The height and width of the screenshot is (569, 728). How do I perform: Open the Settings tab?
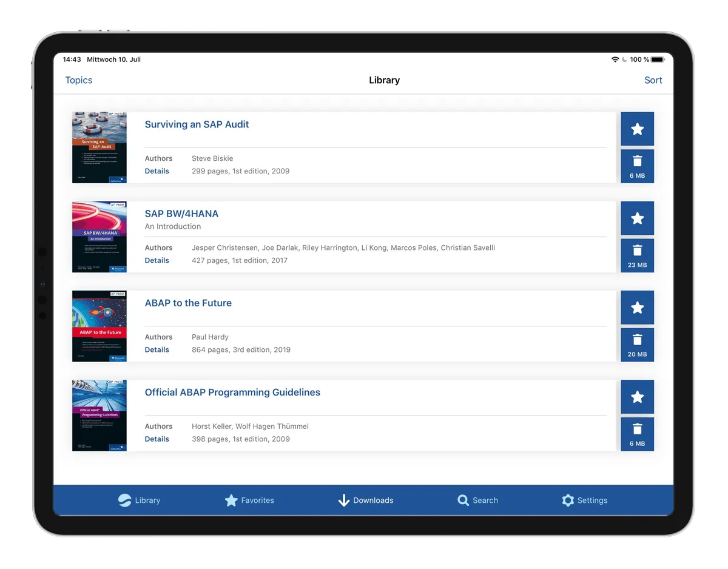(584, 500)
